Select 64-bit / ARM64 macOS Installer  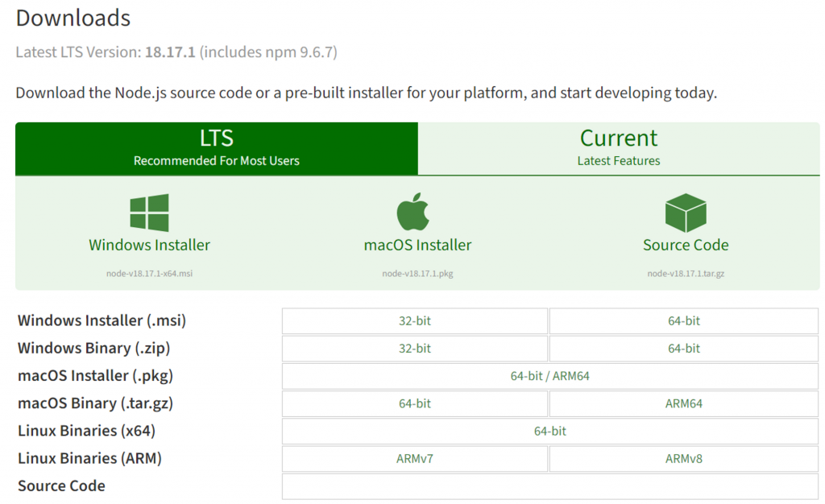550,376
